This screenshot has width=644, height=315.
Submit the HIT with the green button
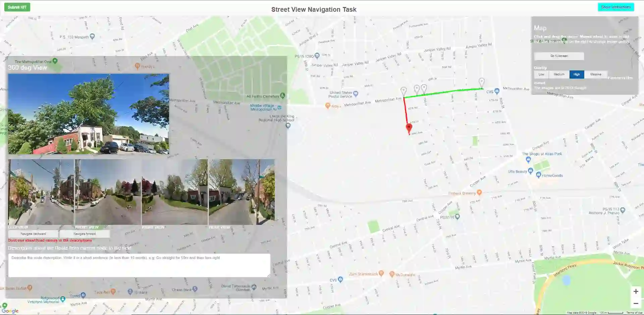click(17, 7)
